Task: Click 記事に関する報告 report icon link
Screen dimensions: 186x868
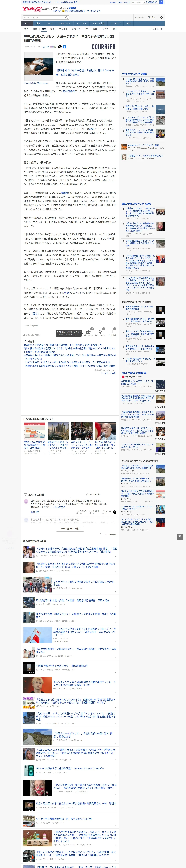Action: click(x=32, y=335)
